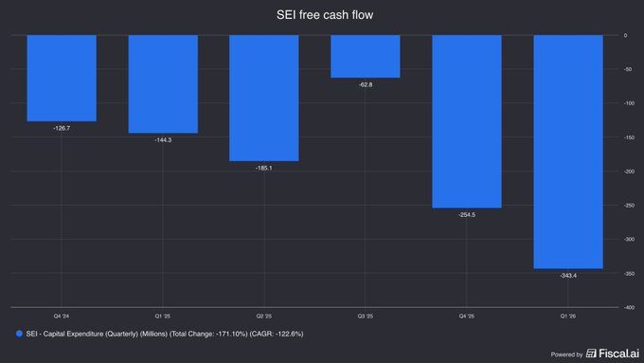Screen dimensions: 644x363
Task: Click the -254.5 data label
Action: (x=467, y=215)
